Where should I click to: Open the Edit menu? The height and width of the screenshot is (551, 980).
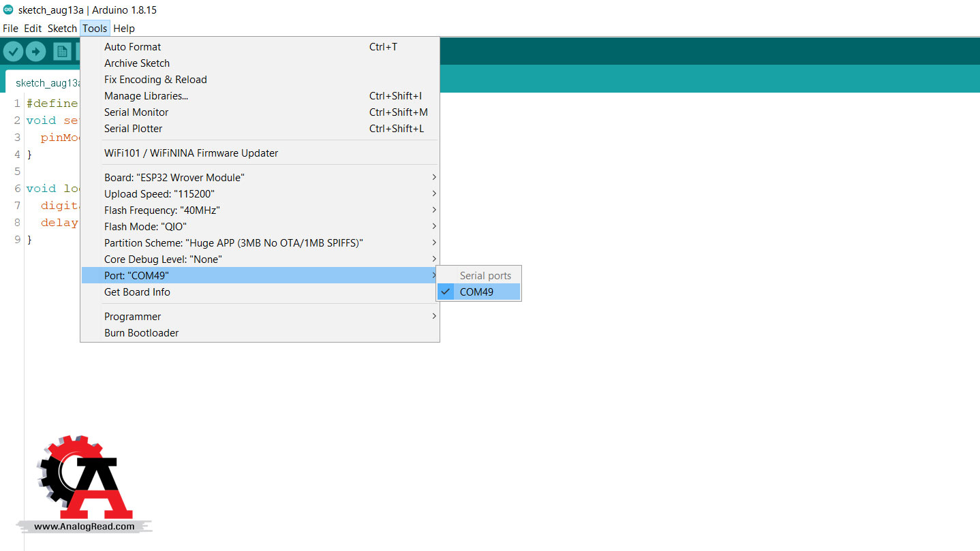point(33,29)
